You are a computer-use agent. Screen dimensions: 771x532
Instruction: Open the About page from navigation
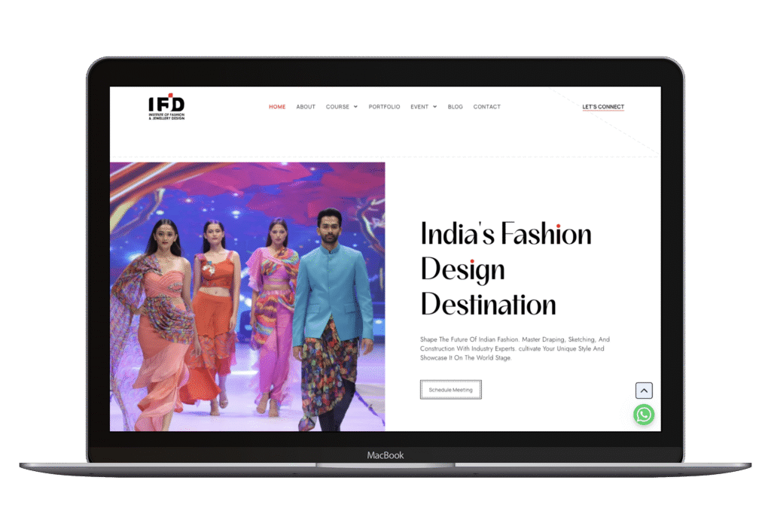(x=306, y=107)
